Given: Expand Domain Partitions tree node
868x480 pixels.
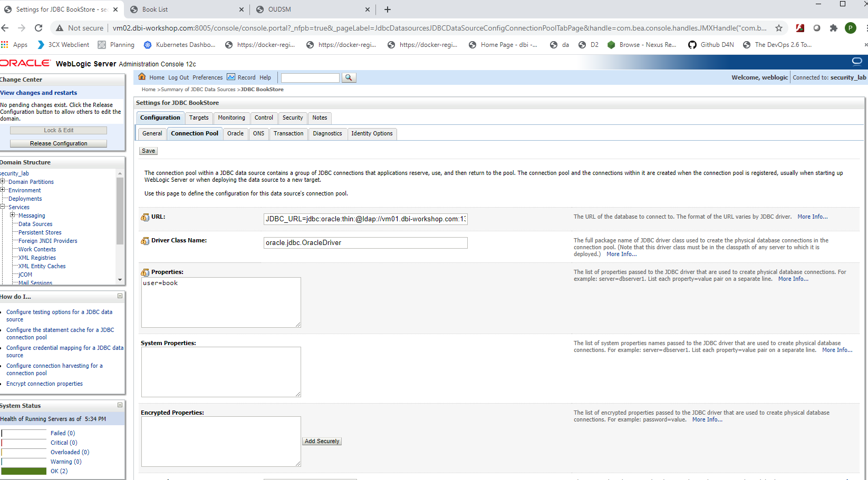Looking at the screenshot, I should pos(3,181).
